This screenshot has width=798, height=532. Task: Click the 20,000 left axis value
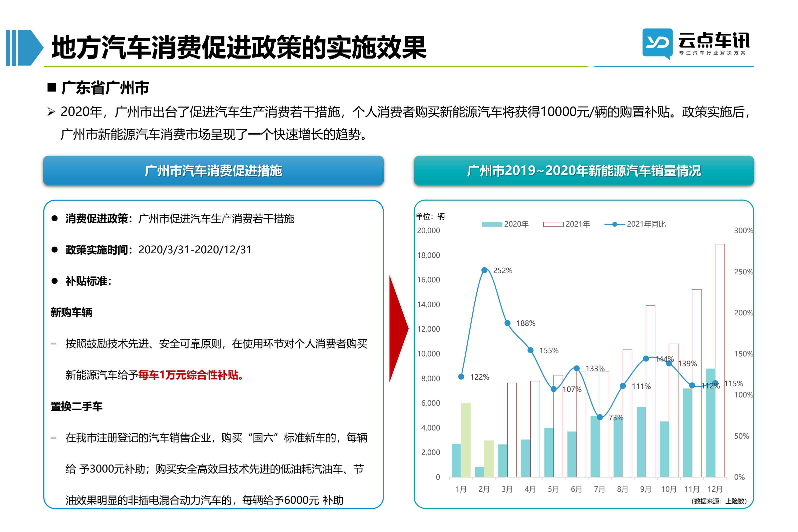pyautogui.click(x=428, y=230)
